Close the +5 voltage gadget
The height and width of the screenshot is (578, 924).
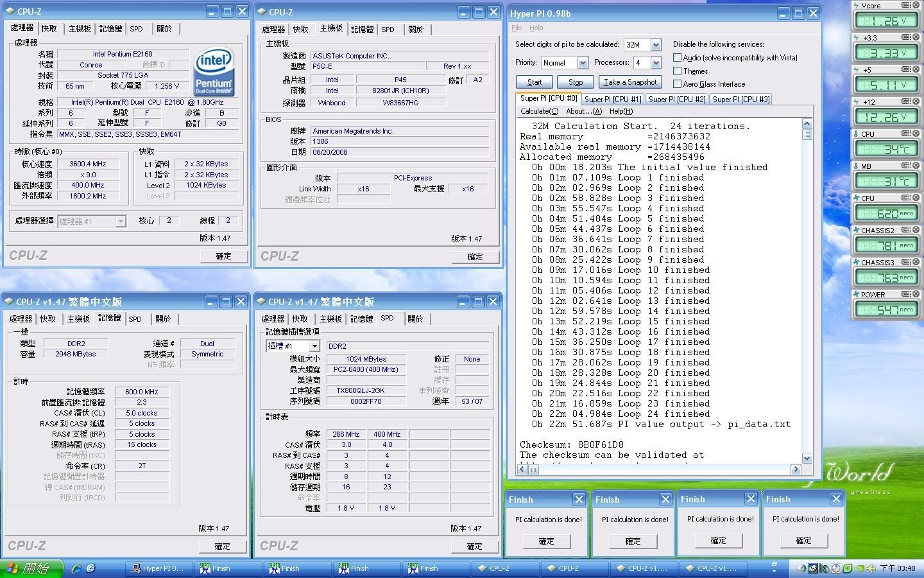pos(916,69)
